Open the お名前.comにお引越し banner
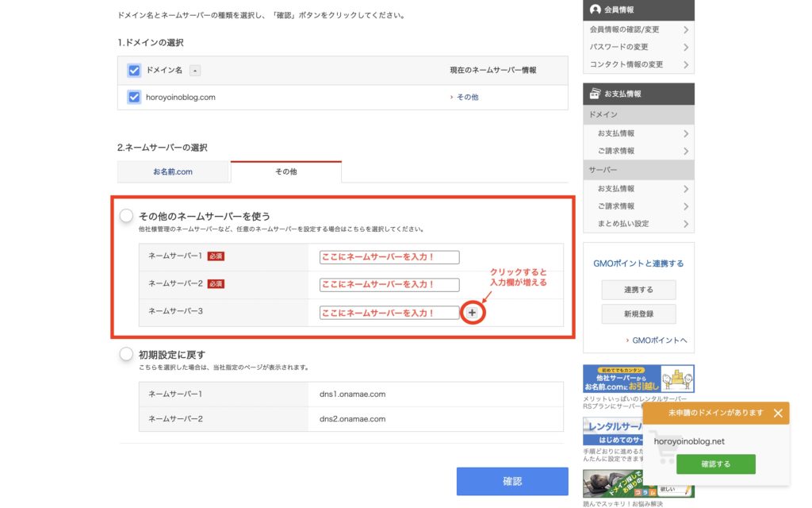This screenshot has width=812, height=508. (x=638, y=379)
